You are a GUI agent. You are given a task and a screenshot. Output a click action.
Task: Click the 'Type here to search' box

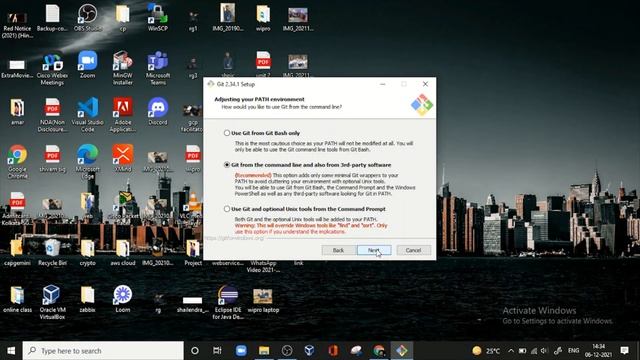tap(103, 351)
